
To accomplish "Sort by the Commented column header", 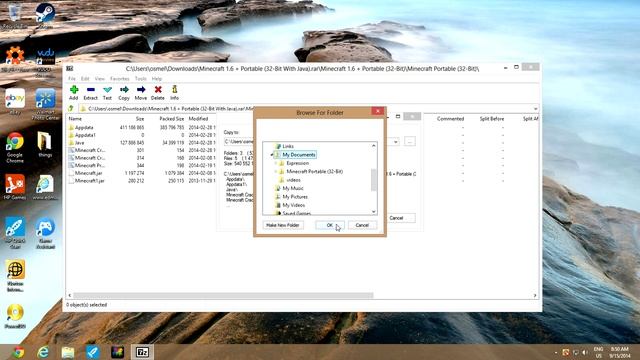I will [450, 119].
